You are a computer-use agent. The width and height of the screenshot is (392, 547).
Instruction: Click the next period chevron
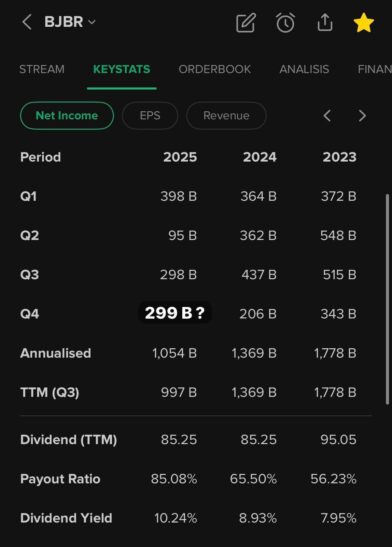[x=362, y=116]
